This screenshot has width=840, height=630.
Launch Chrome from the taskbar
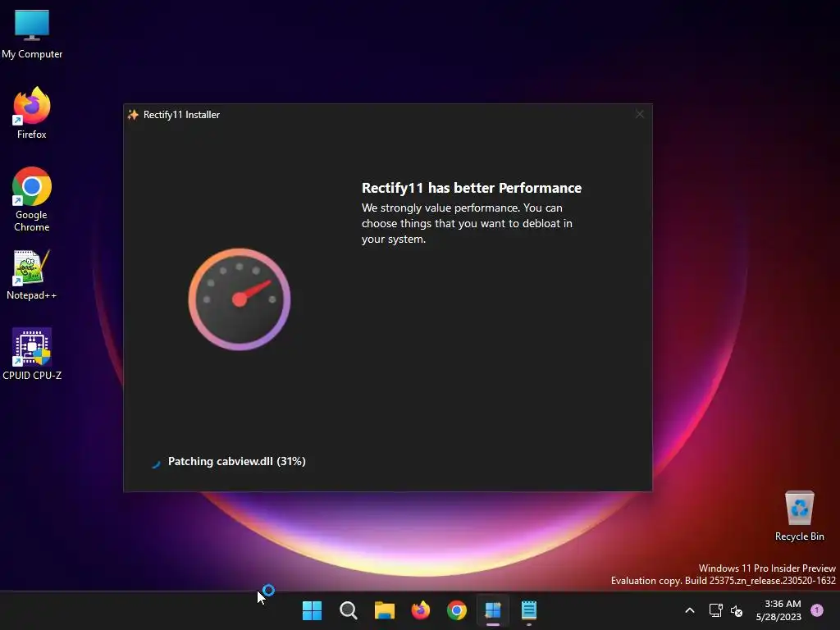pyautogui.click(x=456, y=610)
